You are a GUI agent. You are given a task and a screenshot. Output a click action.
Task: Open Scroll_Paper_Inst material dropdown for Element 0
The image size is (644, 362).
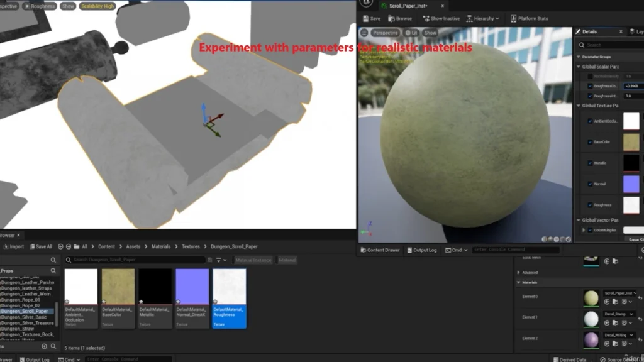click(620, 293)
